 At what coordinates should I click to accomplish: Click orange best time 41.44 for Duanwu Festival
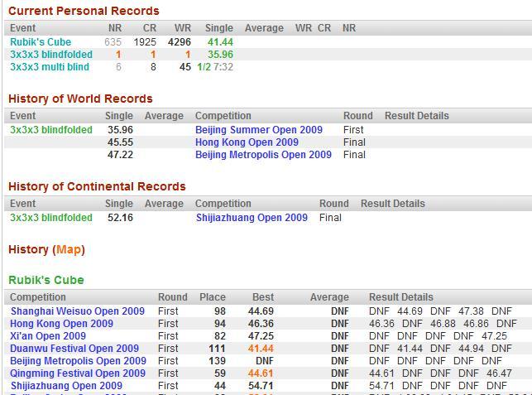(261, 348)
